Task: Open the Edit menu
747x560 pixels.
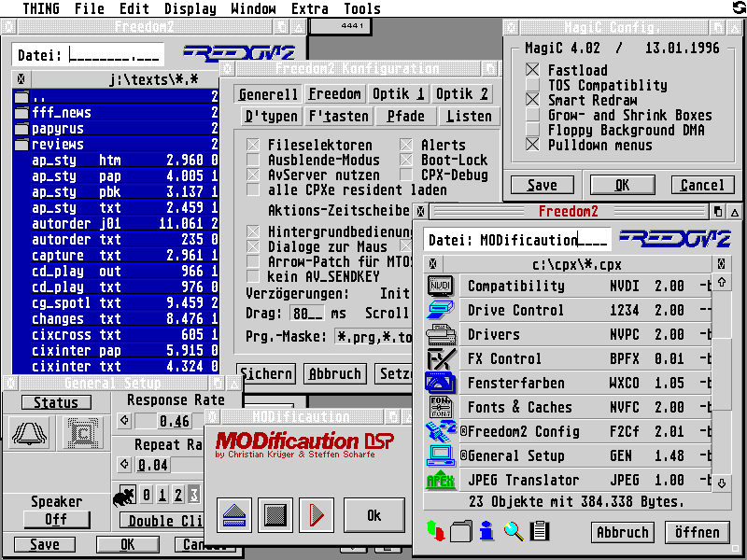Action: click(x=134, y=8)
